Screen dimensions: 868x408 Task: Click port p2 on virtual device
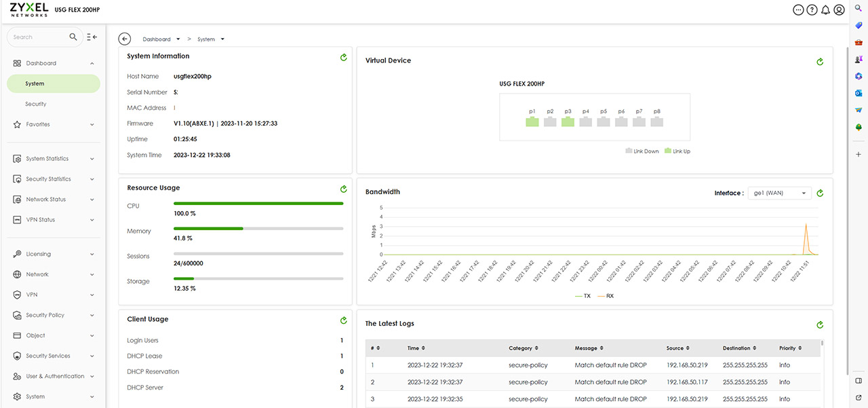550,122
